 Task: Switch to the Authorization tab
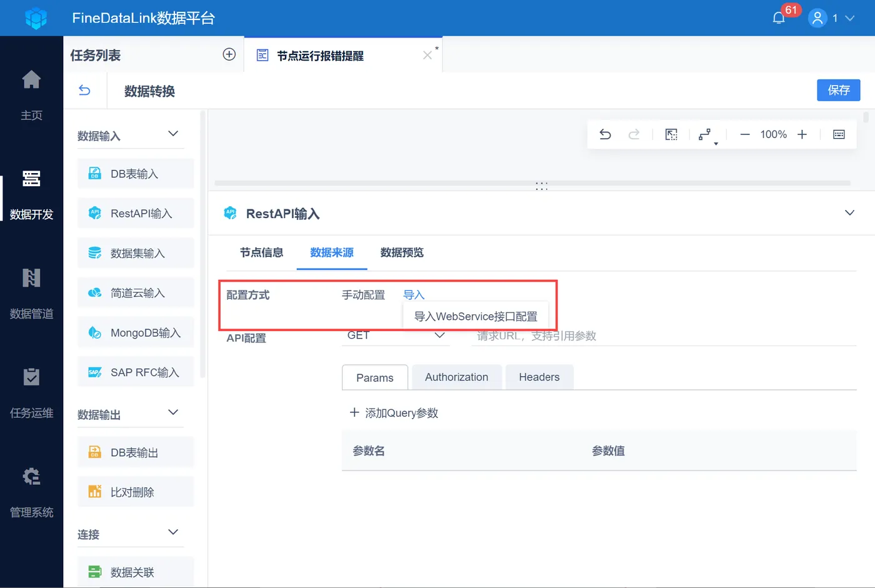tap(457, 377)
